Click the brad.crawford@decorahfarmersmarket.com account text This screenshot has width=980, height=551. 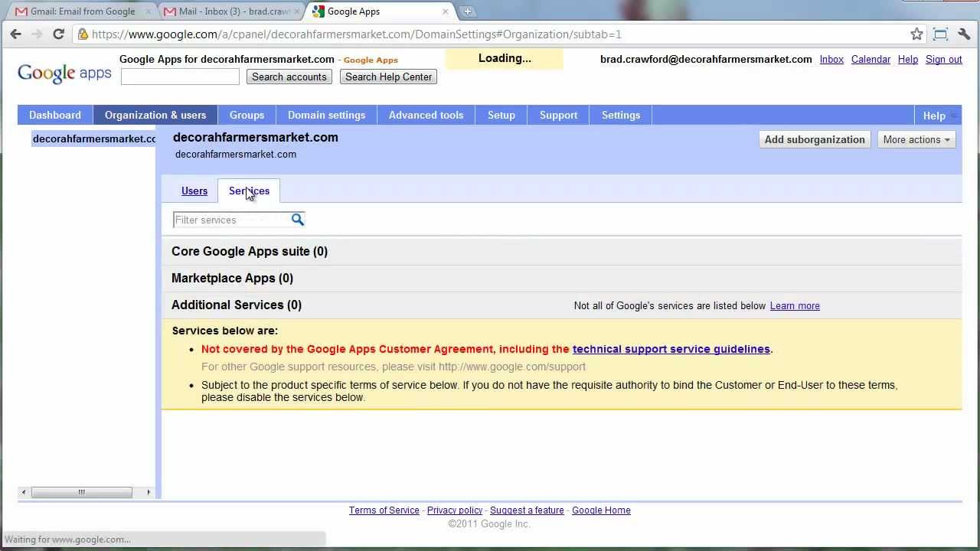pyautogui.click(x=706, y=59)
